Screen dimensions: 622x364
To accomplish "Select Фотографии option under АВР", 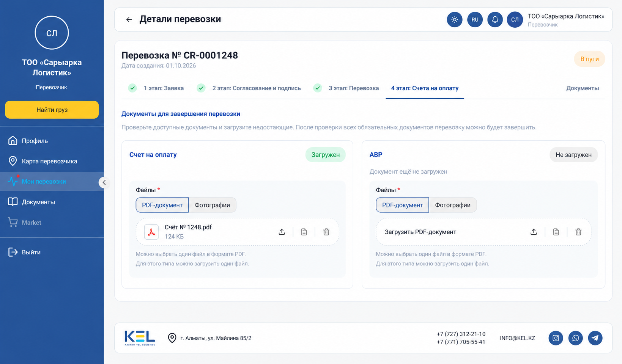I will tap(453, 205).
